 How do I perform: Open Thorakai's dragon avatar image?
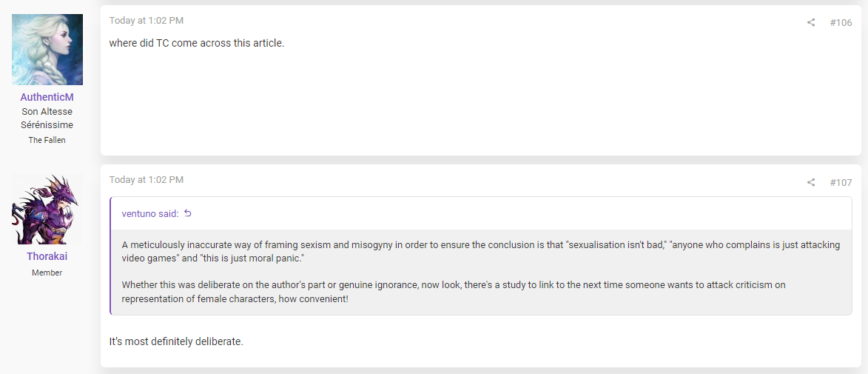(47, 209)
